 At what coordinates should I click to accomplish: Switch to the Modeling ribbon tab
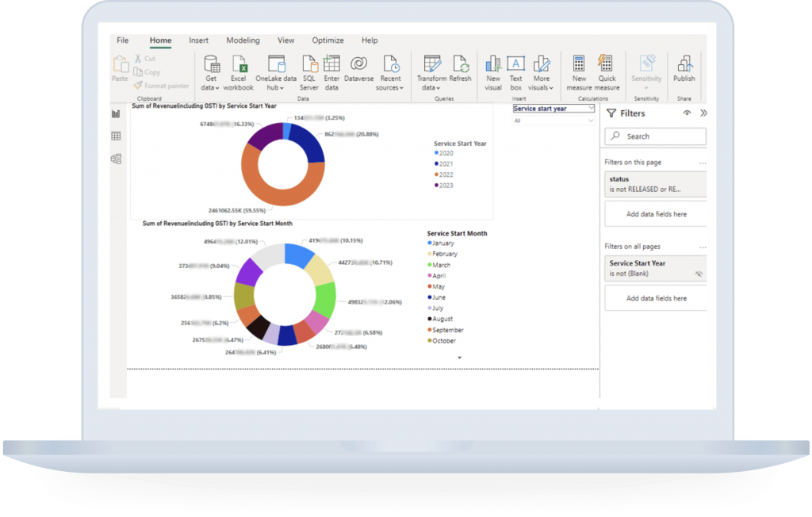[243, 40]
